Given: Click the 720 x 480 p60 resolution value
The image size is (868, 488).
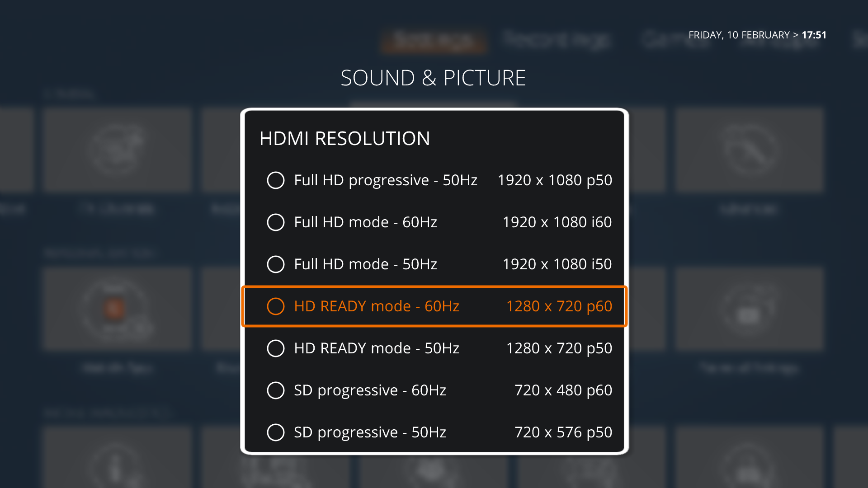Looking at the screenshot, I should pyautogui.click(x=563, y=390).
